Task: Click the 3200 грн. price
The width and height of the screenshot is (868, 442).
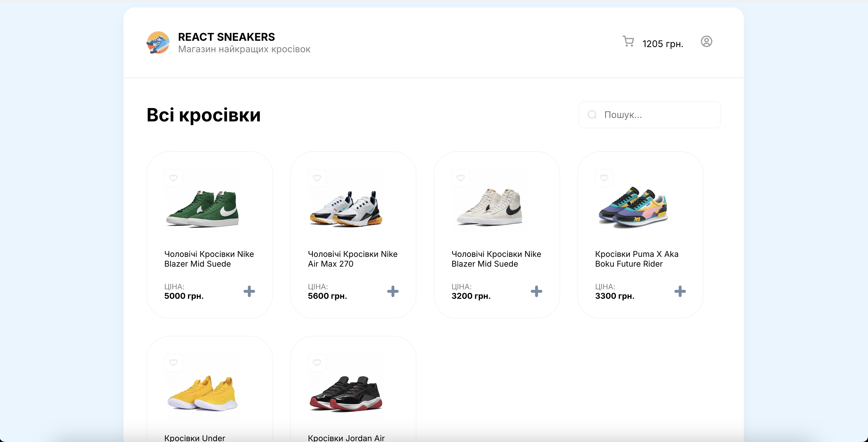Action: (x=471, y=296)
